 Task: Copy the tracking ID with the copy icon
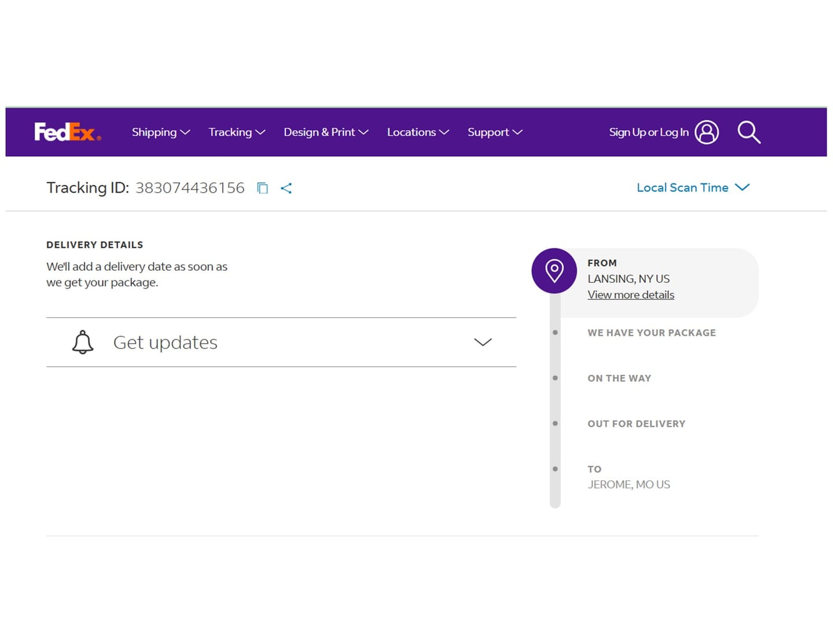click(x=263, y=188)
